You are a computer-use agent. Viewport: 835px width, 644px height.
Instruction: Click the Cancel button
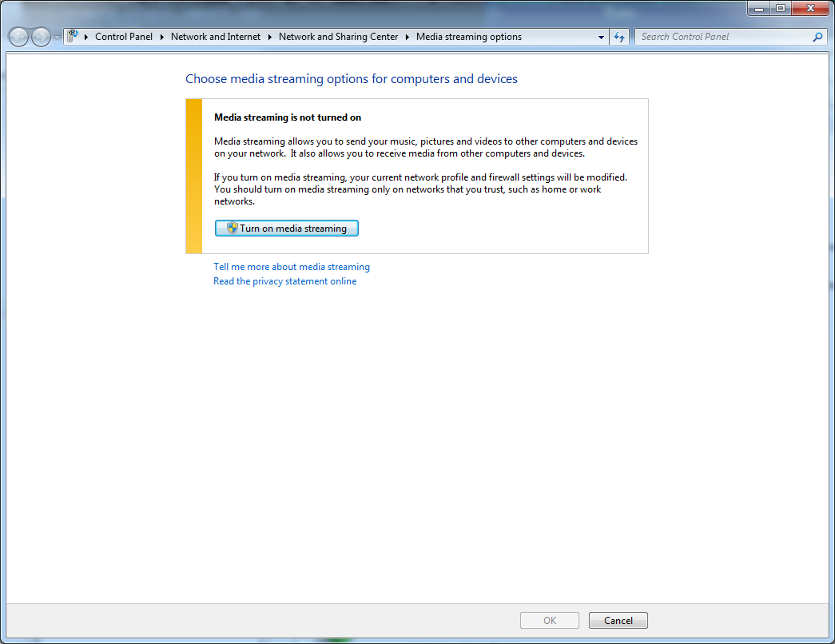click(x=618, y=621)
